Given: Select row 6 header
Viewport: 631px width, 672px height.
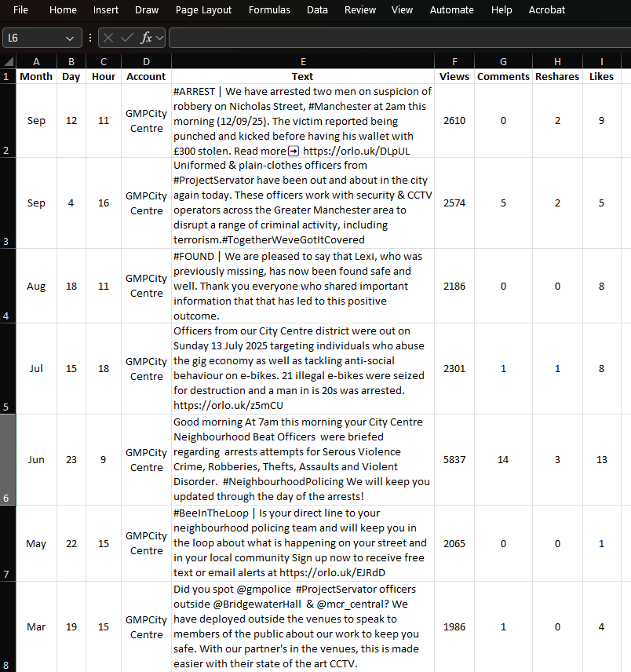Looking at the screenshot, I should coord(7,460).
